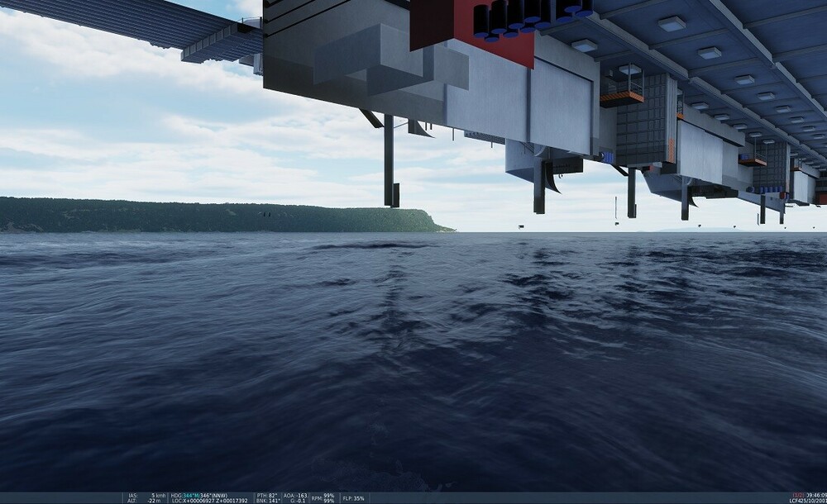827x504 pixels.
Task: Select the FLP flaps indicator showing 35%
Action: (356, 497)
